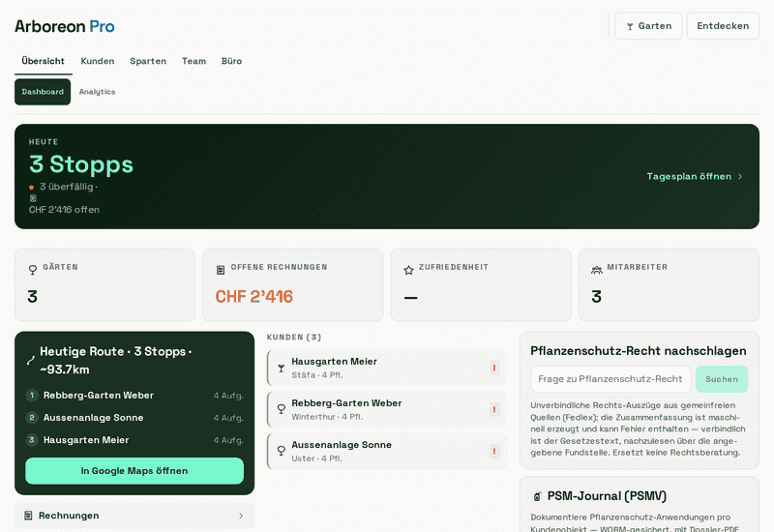Screen dimensions: 774x532
Task: Click the star icon in Zufriedenheit card
Action: tap(408, 270)
